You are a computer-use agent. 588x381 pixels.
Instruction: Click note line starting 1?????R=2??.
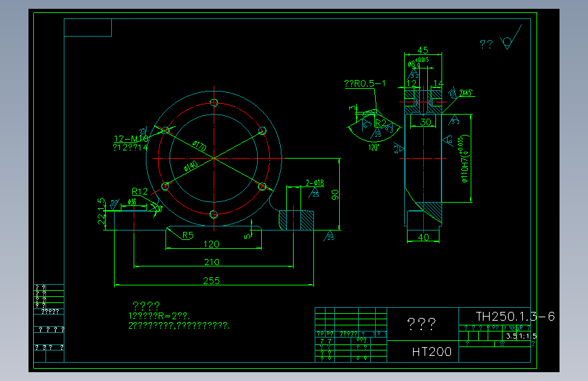159,316
